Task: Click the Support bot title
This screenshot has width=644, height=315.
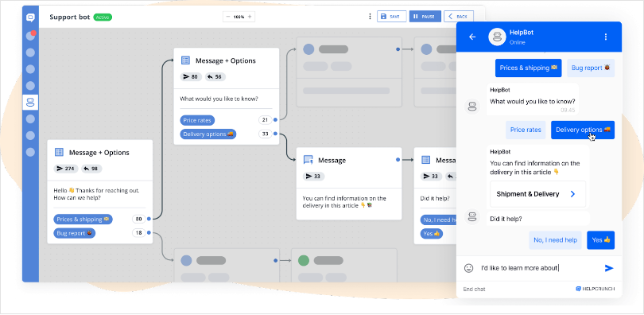Action: (69, 17)
